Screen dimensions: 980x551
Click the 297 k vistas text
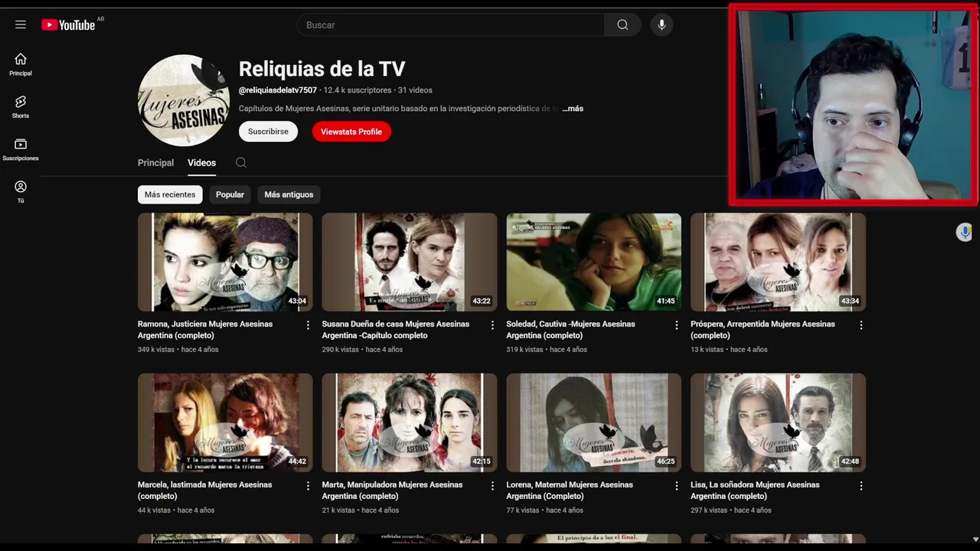(x=709, y=510)
